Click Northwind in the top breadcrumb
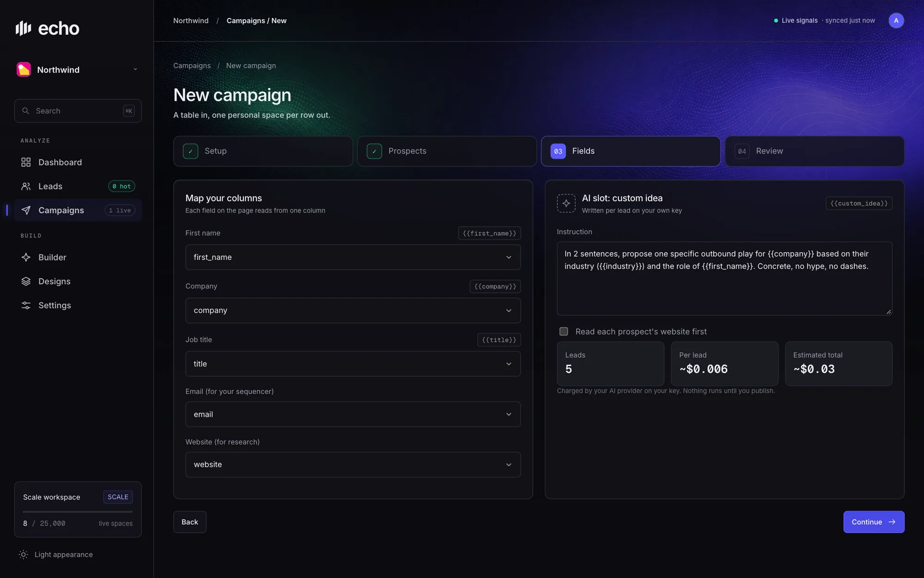924x578 pixels. [191, 21]
